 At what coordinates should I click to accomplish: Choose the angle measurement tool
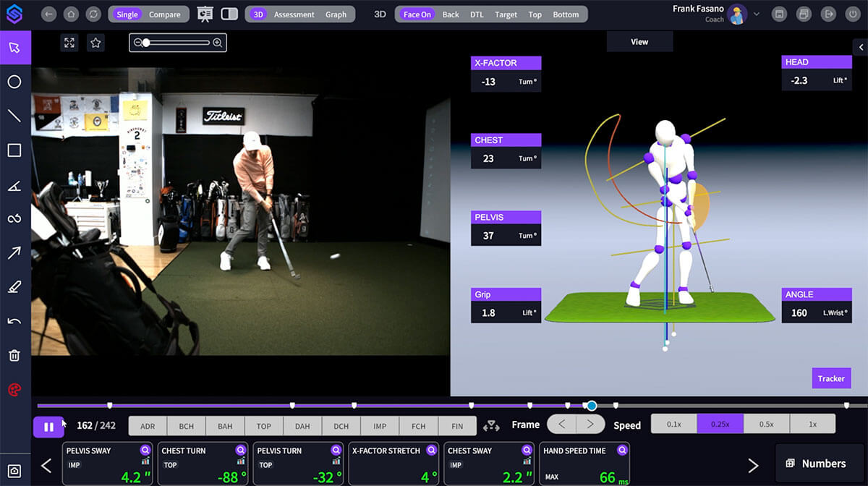coord(14,184)
